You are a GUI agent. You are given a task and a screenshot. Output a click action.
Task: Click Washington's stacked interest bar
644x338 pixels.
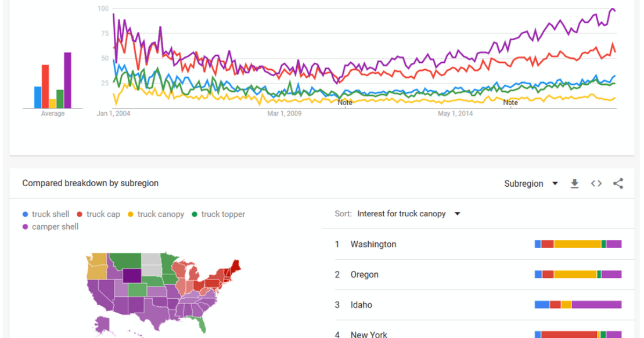578,244
